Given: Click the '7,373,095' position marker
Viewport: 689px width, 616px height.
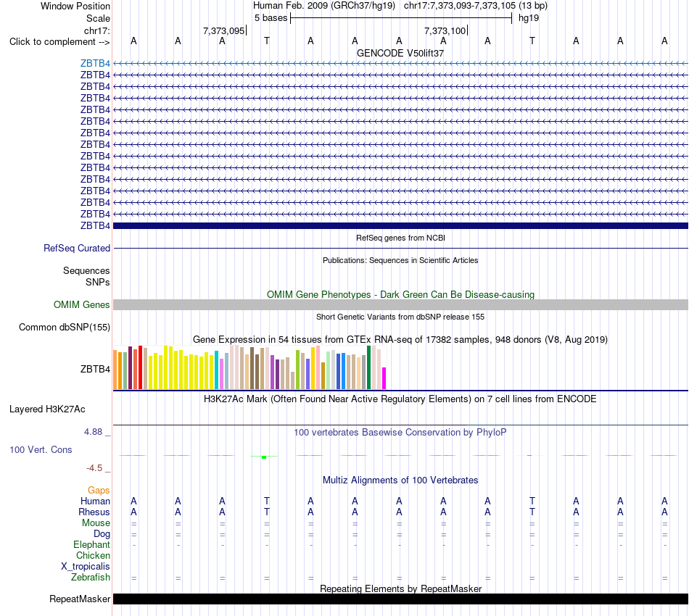Looking at the screenshot, I should tap(223, 30).
